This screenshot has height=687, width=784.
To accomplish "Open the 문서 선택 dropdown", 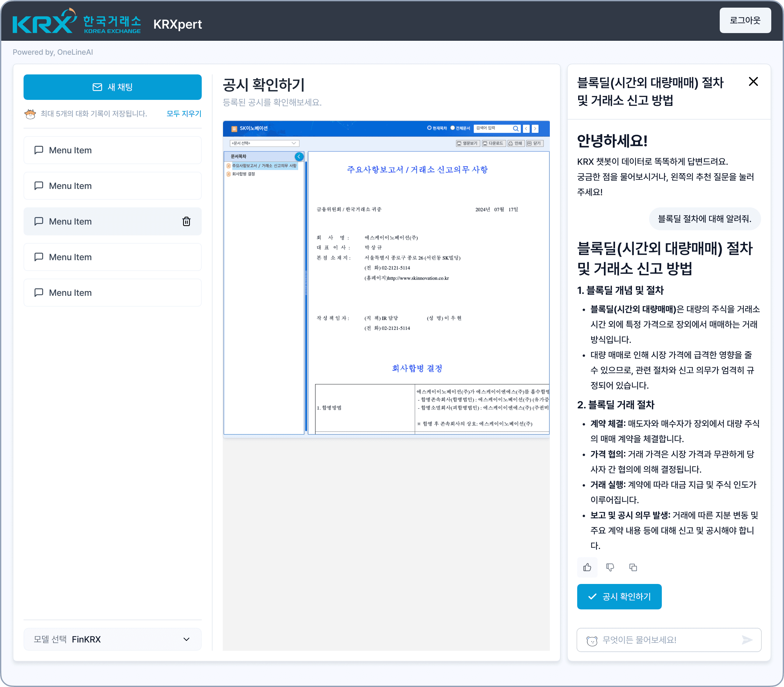I will [x=264, y=143].
